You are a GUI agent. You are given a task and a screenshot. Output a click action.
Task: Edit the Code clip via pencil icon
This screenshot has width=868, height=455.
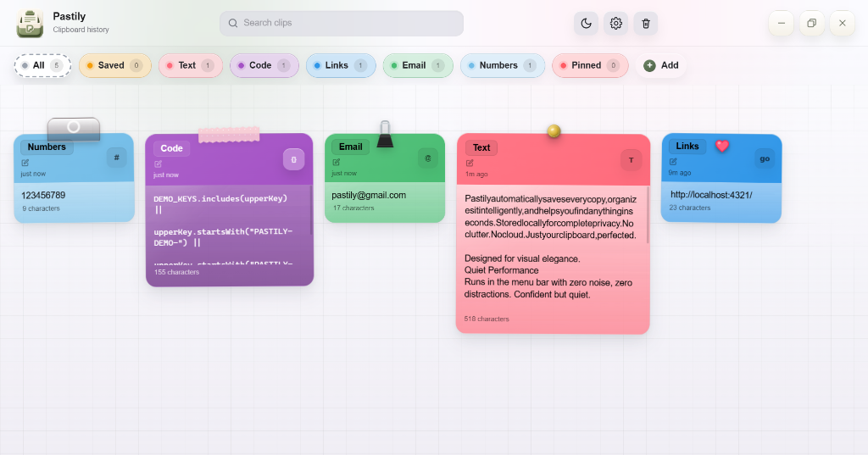pos(158,164)
